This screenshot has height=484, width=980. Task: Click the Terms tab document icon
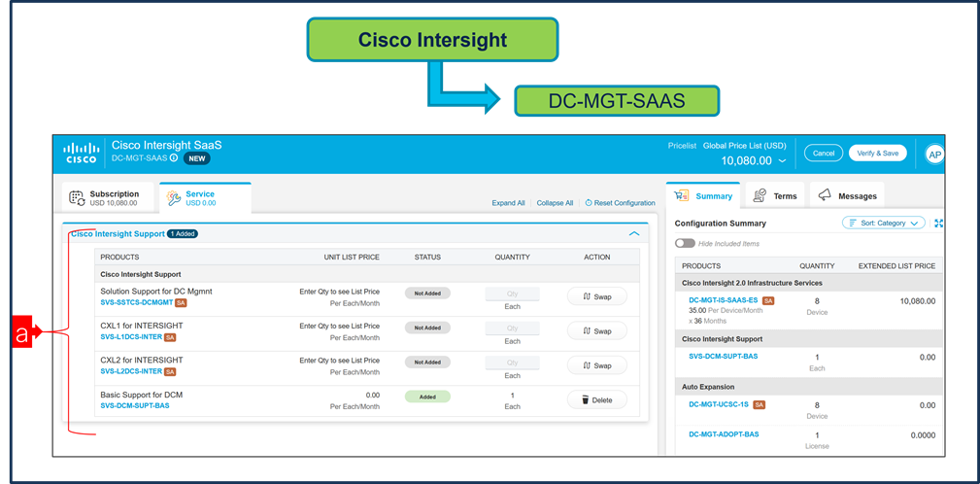[760, 195]
